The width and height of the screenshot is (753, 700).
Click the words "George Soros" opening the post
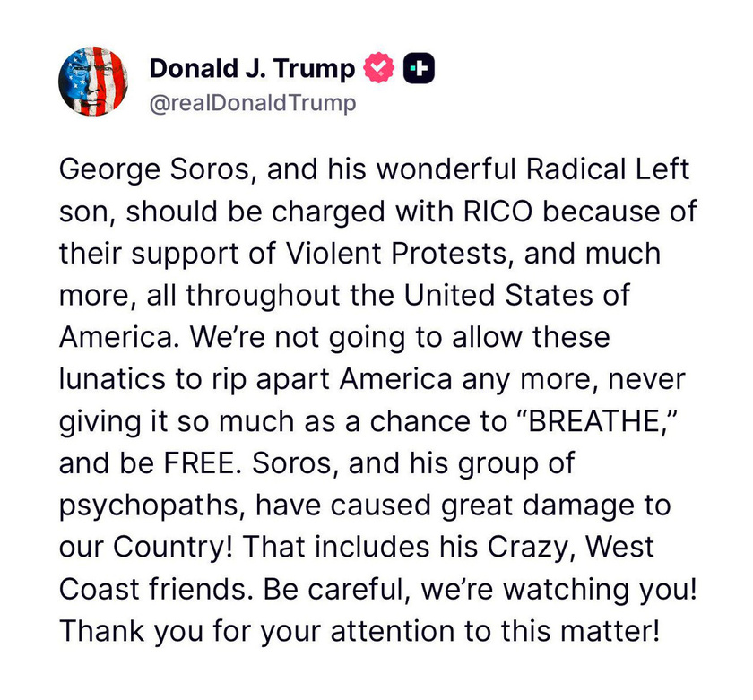(x=158, y=170)
